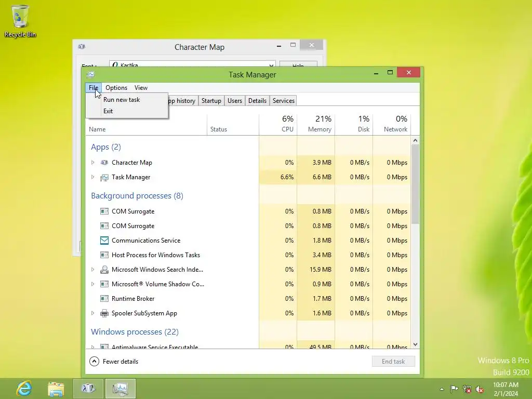Sort by the Status column header
Viewport: 532px width, 399px height.
233,125
